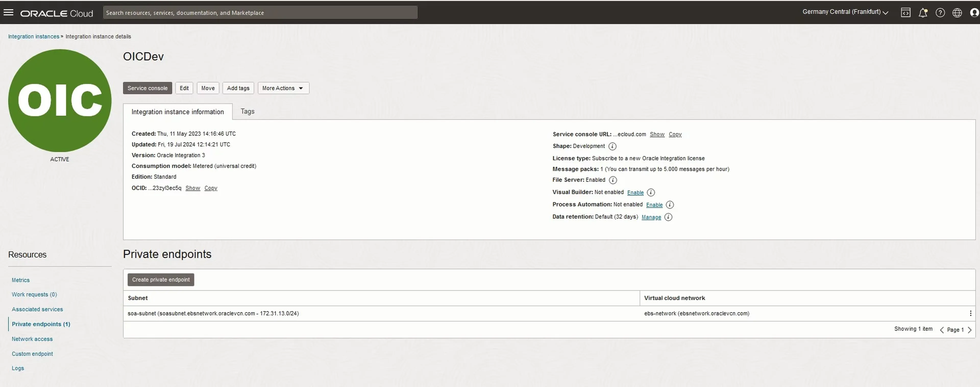Image resolution: width=980 pixels, height=387 pixels.
Task: Click the Subnet column header
Action: [138, 298]
